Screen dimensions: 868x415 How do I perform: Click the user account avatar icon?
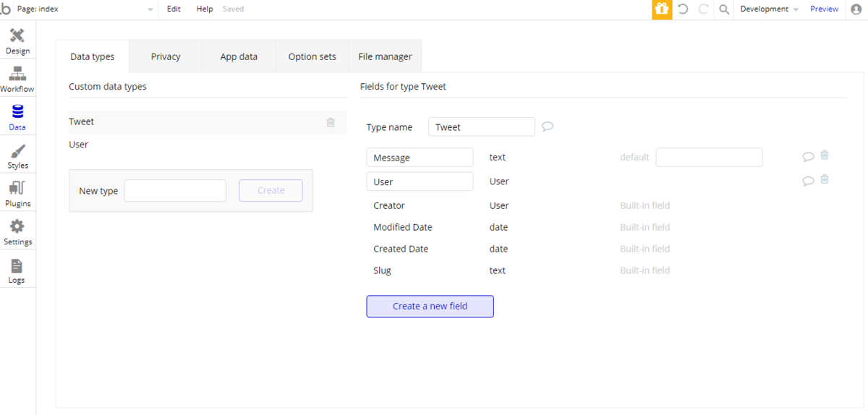[x=856, y=9]
